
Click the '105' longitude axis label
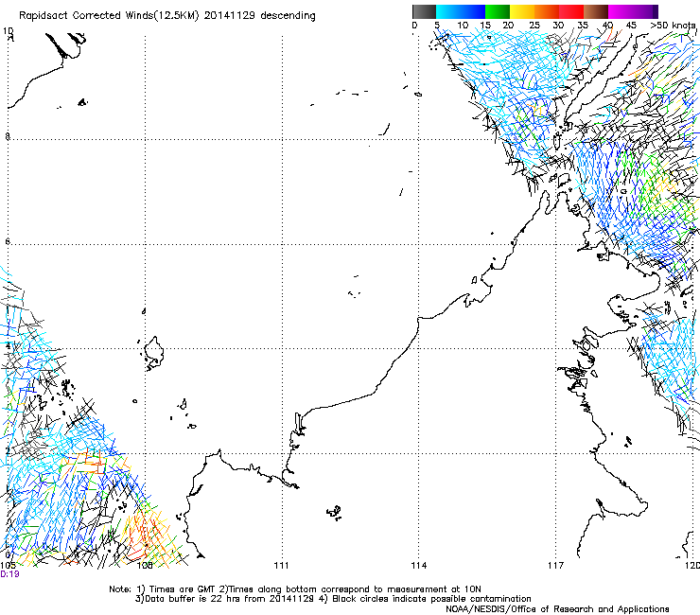pos(8,566)
